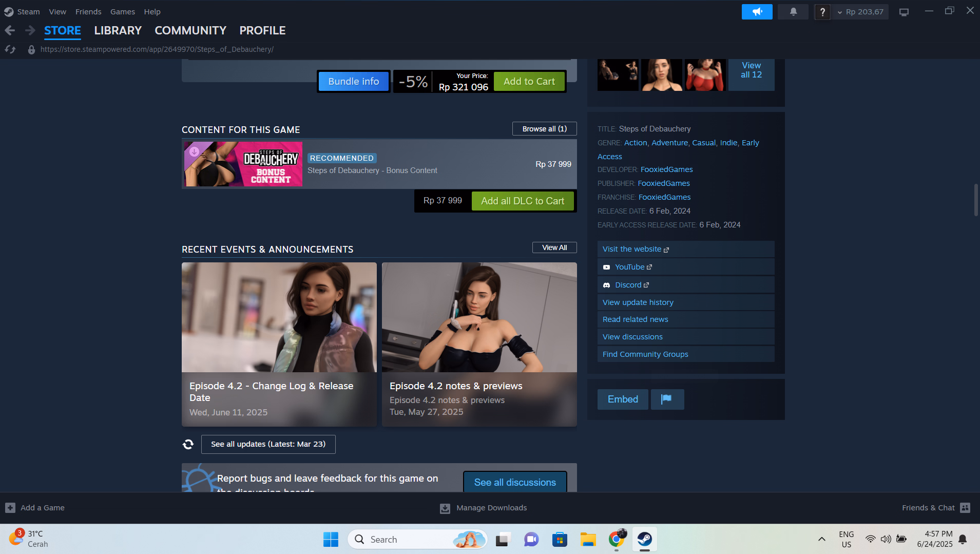
Task: Click the Adventure genre link
Action: [x=669, y=143]
